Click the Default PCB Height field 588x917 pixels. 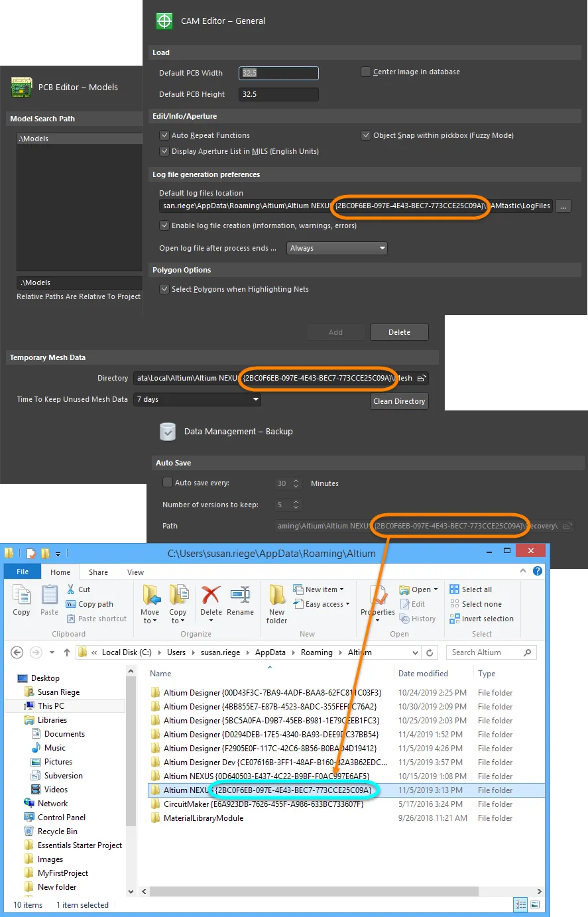(x=278, y=94)
